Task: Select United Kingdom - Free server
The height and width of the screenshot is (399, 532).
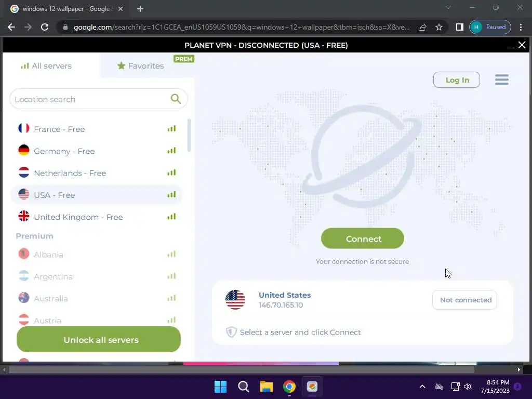Action: click(x=97, y=217)
